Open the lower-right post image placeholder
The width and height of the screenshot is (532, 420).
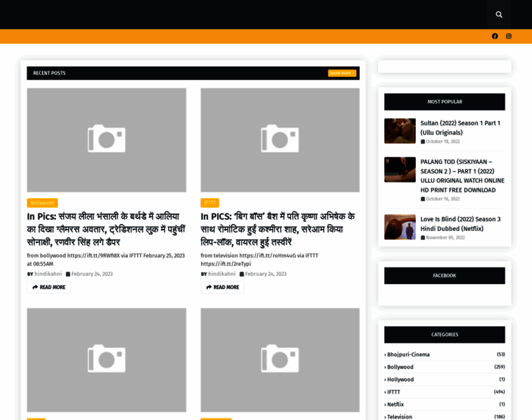(280, 360)
